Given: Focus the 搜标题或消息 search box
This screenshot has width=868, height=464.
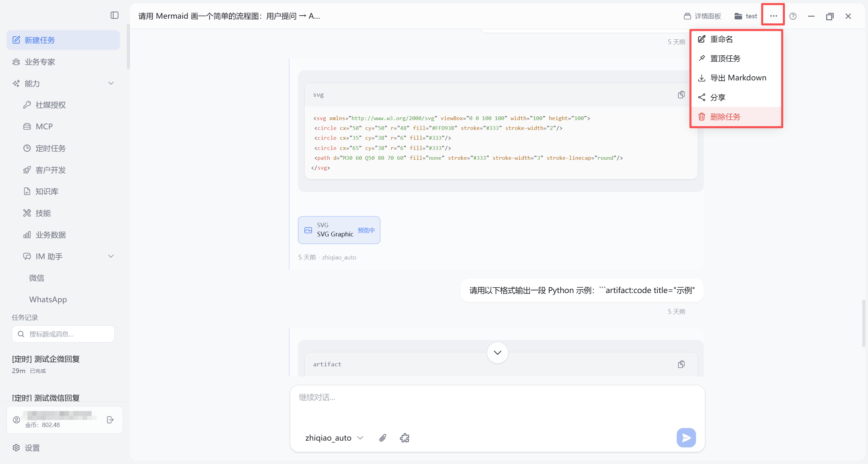Looking at the screenshot, I should coord(63,334).
